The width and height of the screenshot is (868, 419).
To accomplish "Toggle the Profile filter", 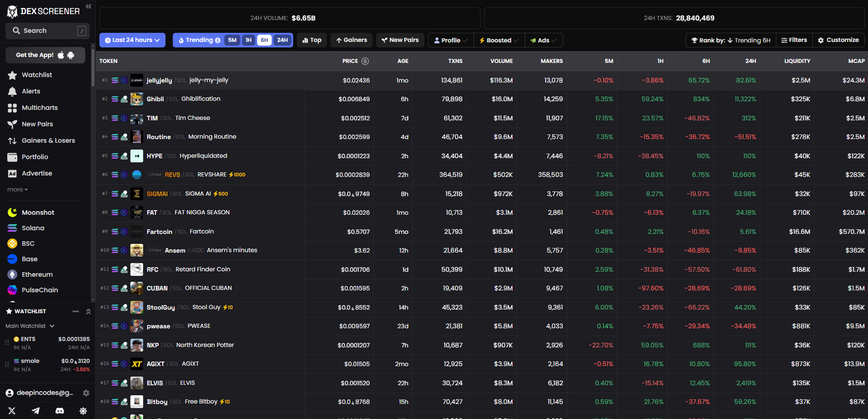I will (450, 41).
